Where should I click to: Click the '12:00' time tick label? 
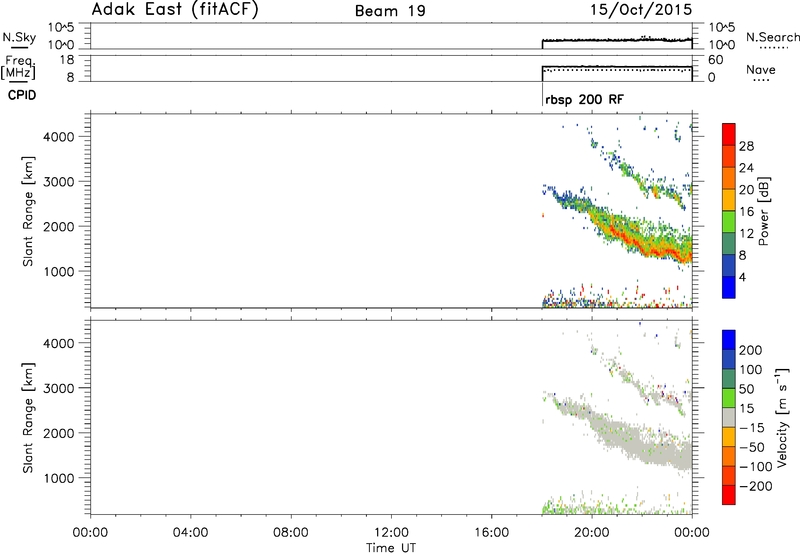click(391, 533)
